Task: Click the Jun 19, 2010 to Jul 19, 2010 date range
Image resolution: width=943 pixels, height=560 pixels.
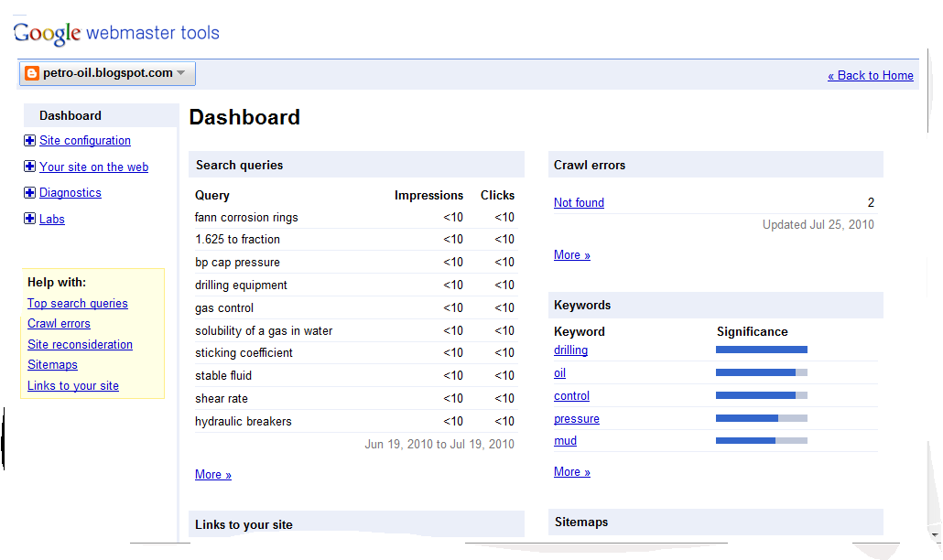Action: (439, 444)
